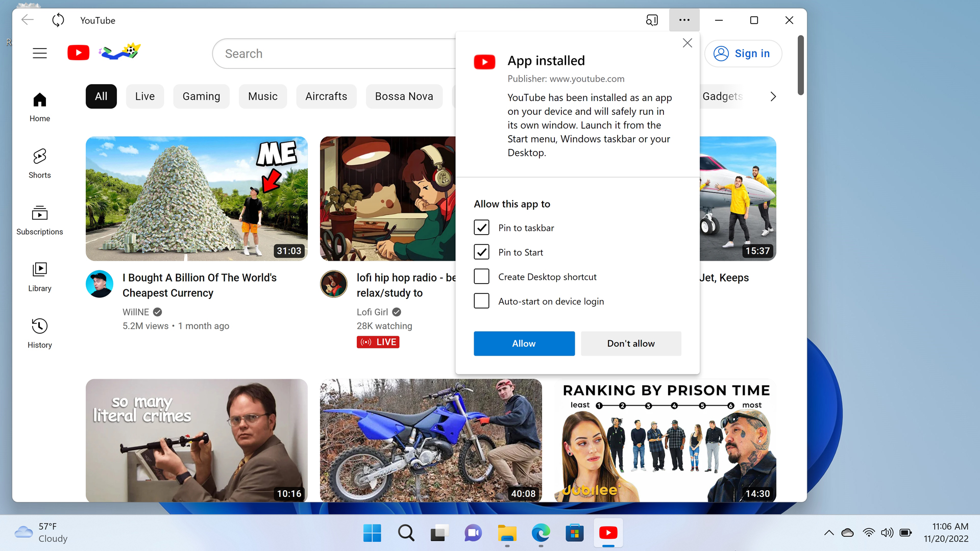Refresh the page with reload icon
The image size is (980, 551).
[x=58, y=20]
